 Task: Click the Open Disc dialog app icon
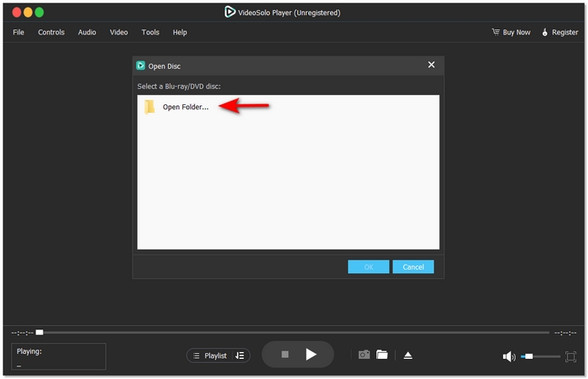140,66
